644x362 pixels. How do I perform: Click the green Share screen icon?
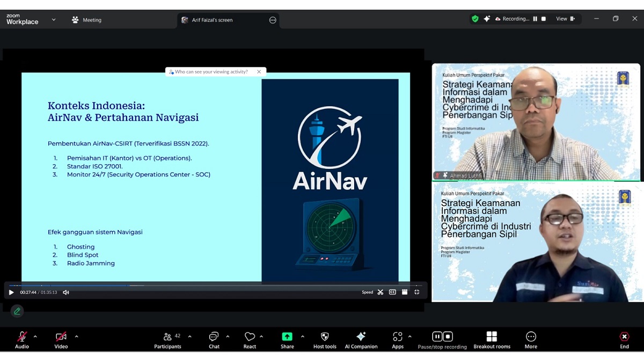point(287,337)
